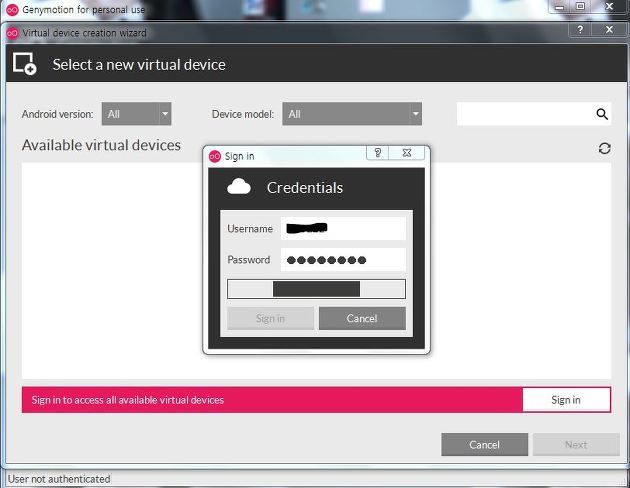Click the 'User not authenticated' status text

pyautogui.click(x=59, y=479)
